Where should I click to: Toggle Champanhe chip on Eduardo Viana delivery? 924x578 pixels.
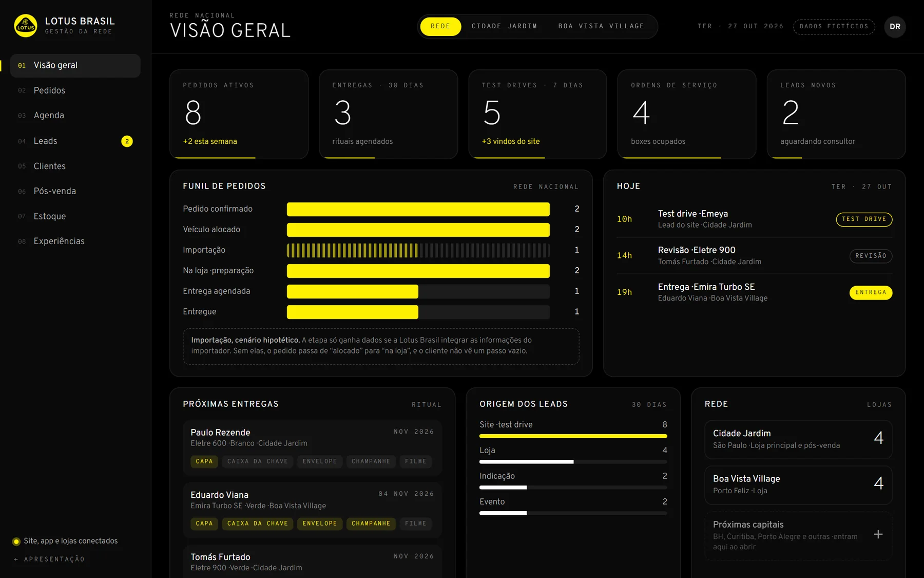(x=371, y=524)
